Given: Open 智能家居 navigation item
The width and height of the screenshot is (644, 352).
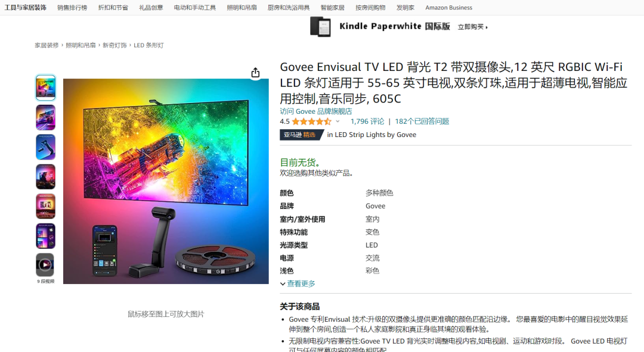Looking at the screenshot, I should click(332, 7).
